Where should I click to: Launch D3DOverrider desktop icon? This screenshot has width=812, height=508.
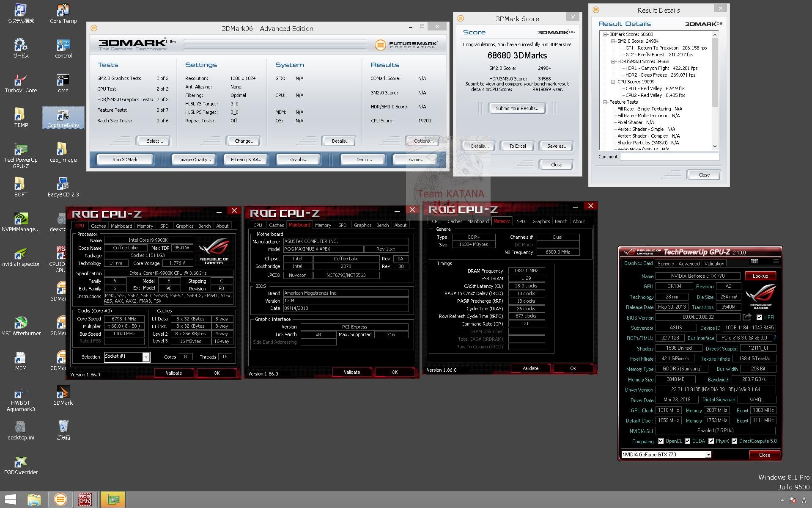21,465
